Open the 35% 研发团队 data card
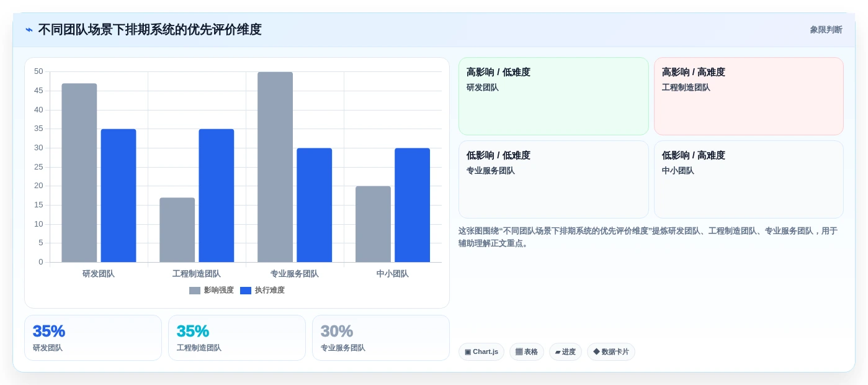868x385 pixels. coord(93,338)
